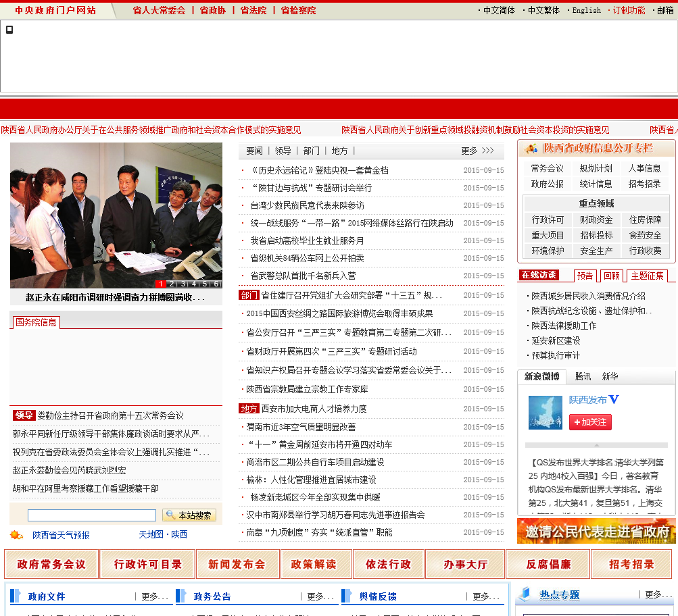Viewport: 678px width, 616px height.
Task: Open 更多 next to 舆情反馈
Action: (485, 596)
